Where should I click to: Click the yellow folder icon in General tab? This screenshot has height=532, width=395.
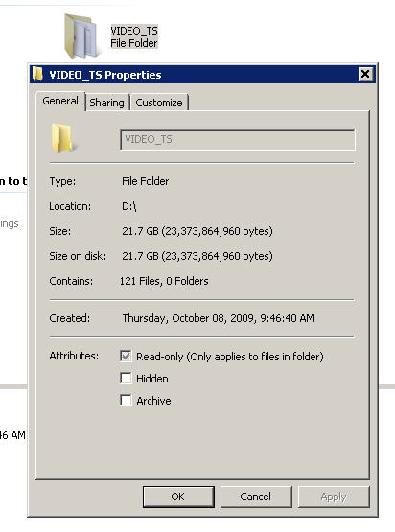[x=62, y=138]
